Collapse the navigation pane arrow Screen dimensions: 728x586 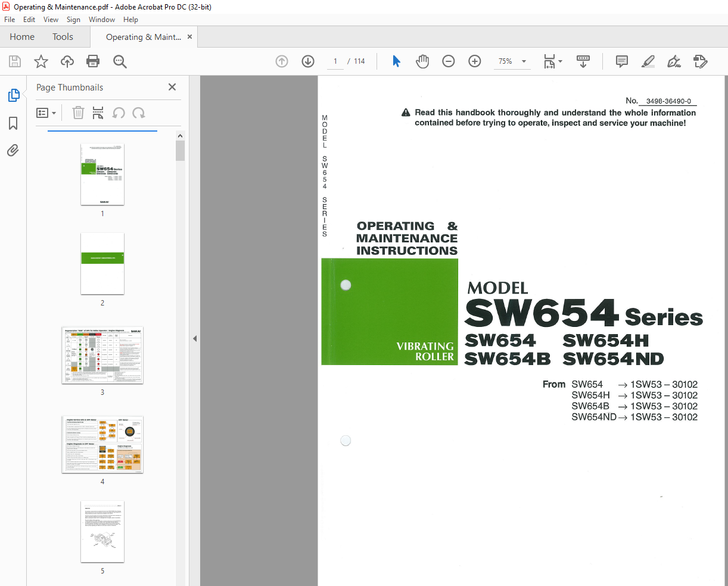195,338
